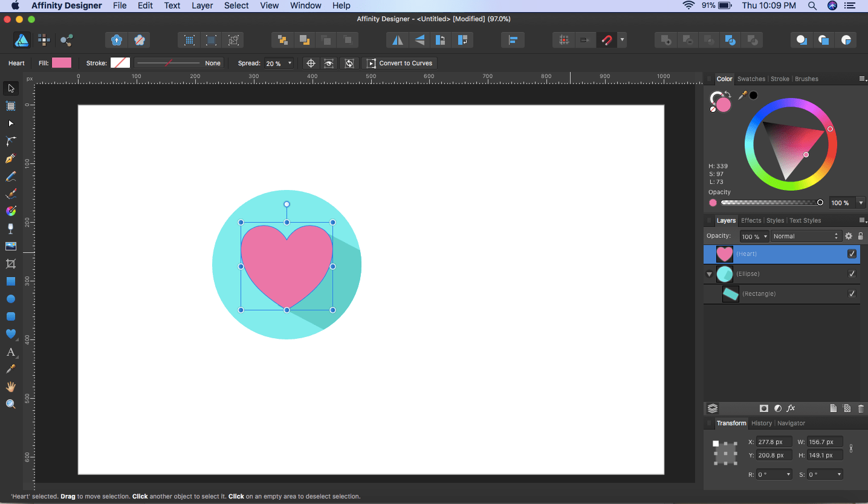Select the Pen tool in the toolbox
The height and width of the screenshot is (504, 868).
(10, 159)
